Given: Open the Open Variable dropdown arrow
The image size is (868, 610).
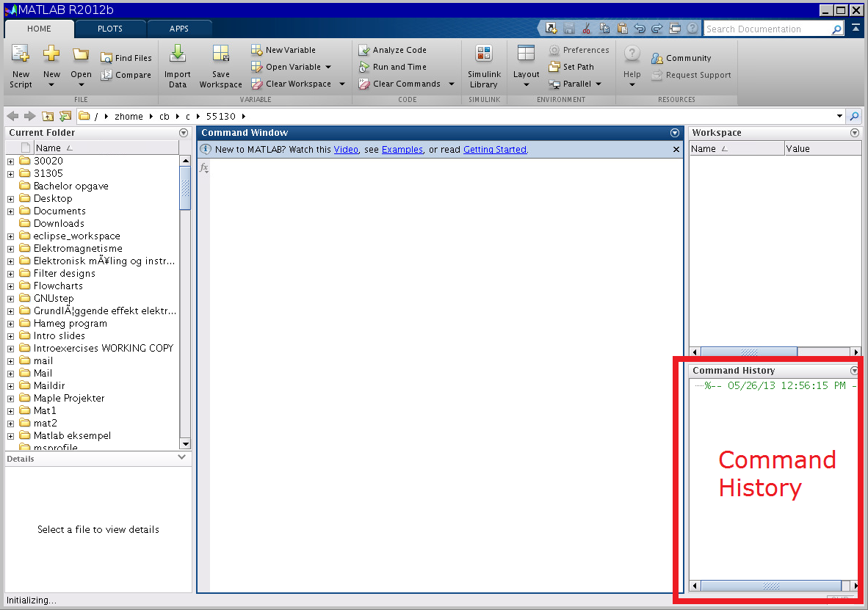Looking at the screenshot, I should tap(328, 67).
